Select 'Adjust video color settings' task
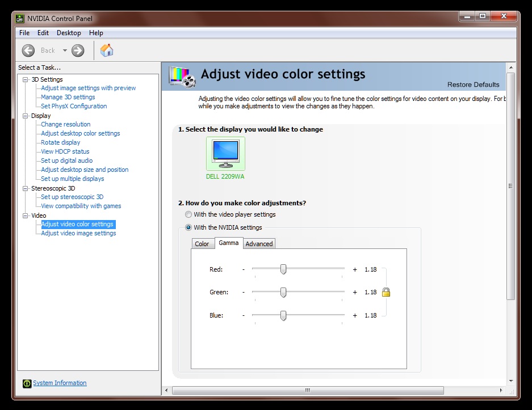Image resolution: width=532 pixels, height=410 pixels. pos(77,225)
